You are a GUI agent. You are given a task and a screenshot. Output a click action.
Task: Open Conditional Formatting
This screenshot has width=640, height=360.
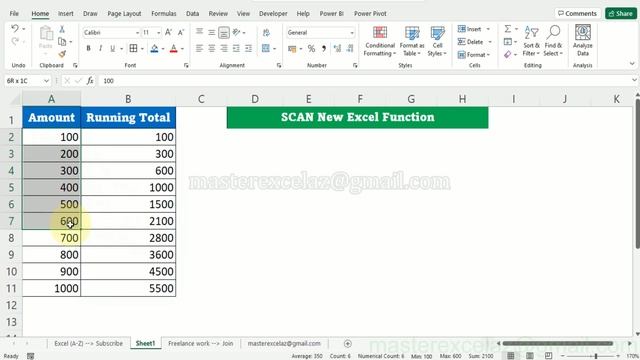(380, 41)
